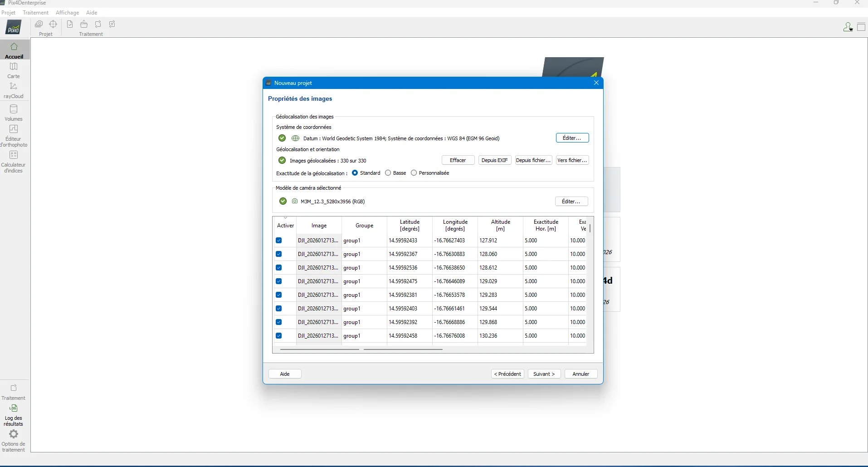Disable the image row with altitude 130.236
The height and width of the screenshot is (467, 868).
tap(279, 336)
